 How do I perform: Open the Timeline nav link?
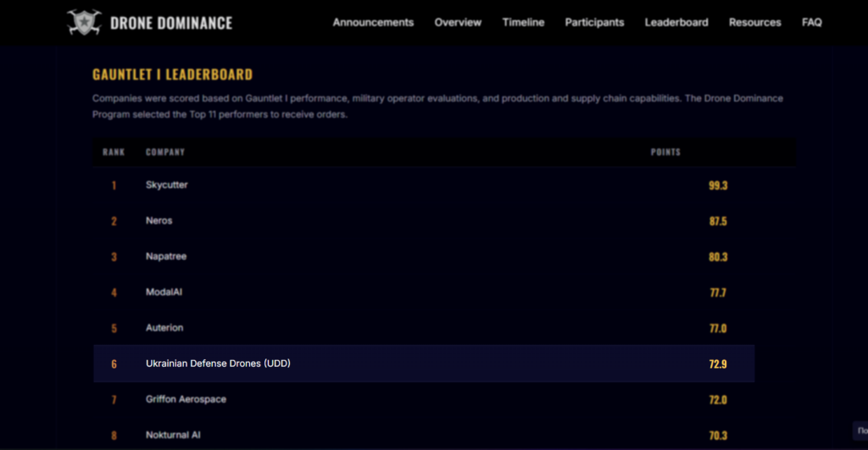click(523, 23)
